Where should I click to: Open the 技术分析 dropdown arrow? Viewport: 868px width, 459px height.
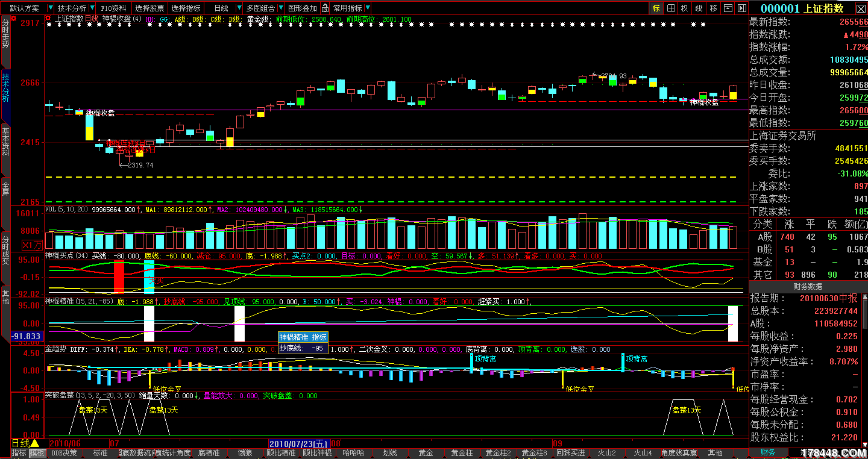(x=91, y=8)
